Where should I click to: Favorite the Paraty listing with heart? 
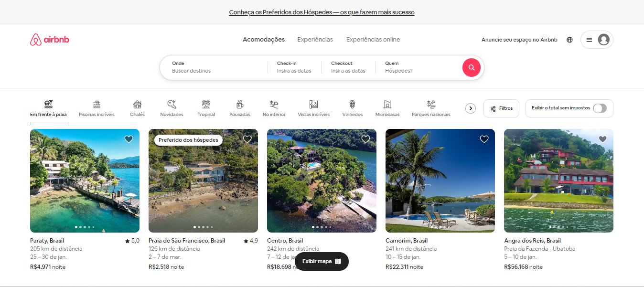pyautogui.click(x=129, y=139)
